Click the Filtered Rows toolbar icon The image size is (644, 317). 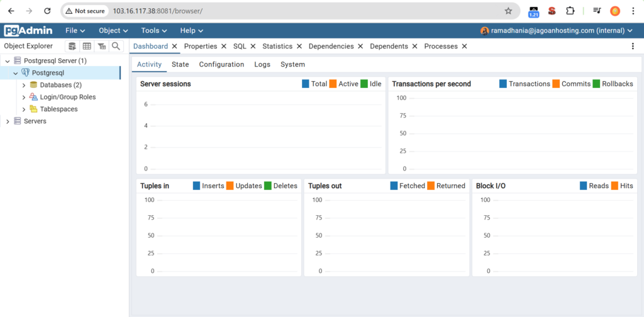101,46
